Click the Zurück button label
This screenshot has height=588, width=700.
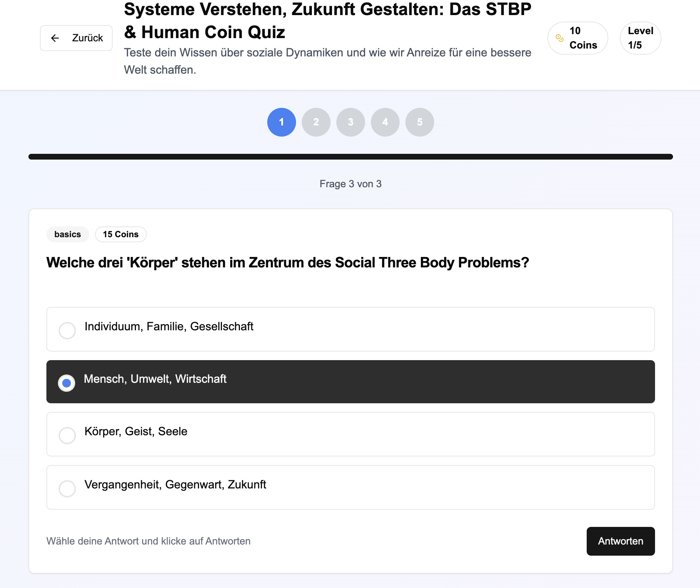coord(87,38)
